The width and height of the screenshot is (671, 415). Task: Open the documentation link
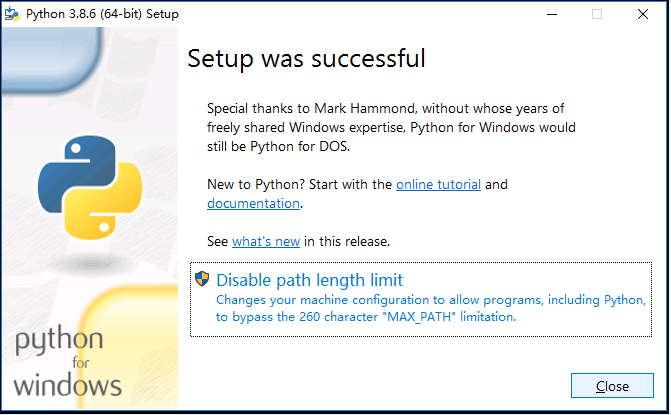coord(253,203)
